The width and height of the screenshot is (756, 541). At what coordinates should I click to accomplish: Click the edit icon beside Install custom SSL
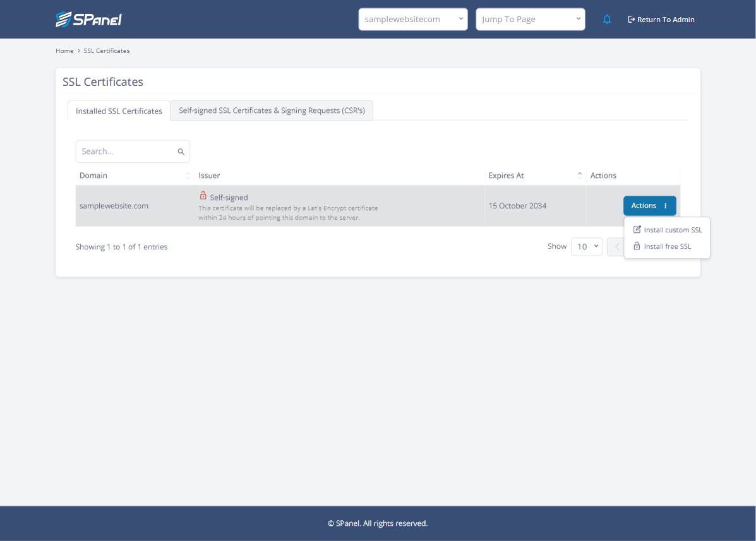pyautogui.click(x=636, y=230)
